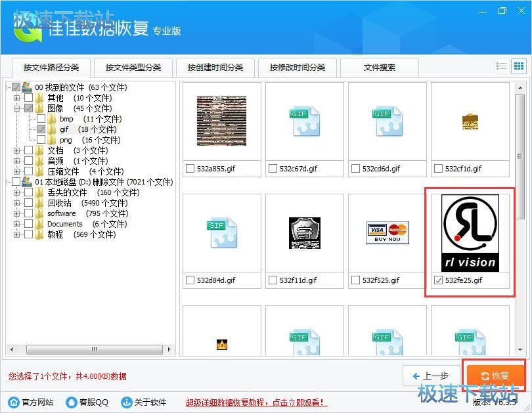Click the 官方网站 home icon

pos(14,402)
